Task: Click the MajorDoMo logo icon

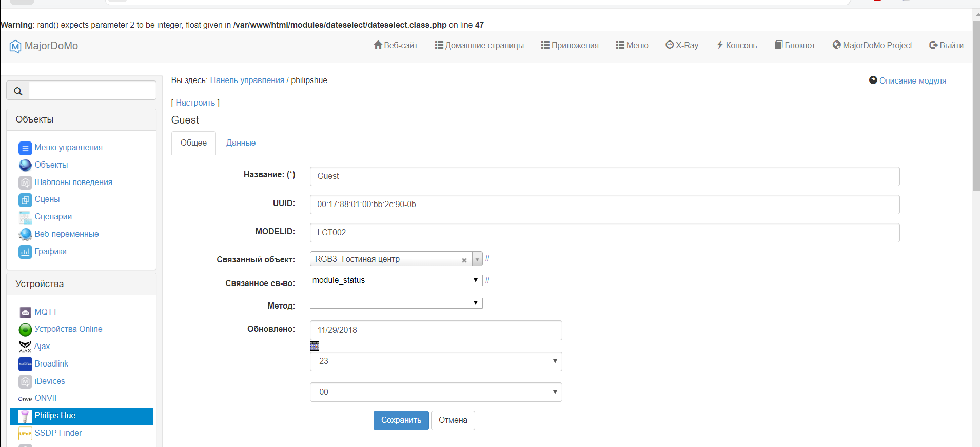Action: pos(15,46)
